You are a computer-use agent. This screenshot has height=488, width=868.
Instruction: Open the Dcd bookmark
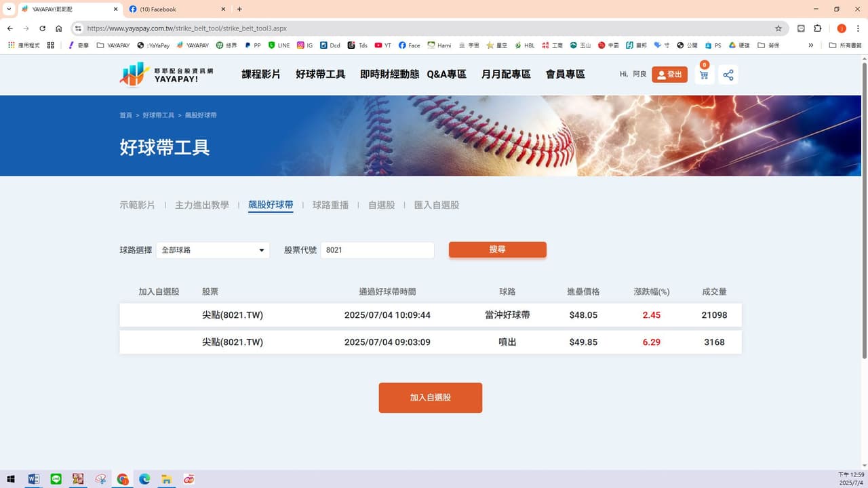[330, 45]
